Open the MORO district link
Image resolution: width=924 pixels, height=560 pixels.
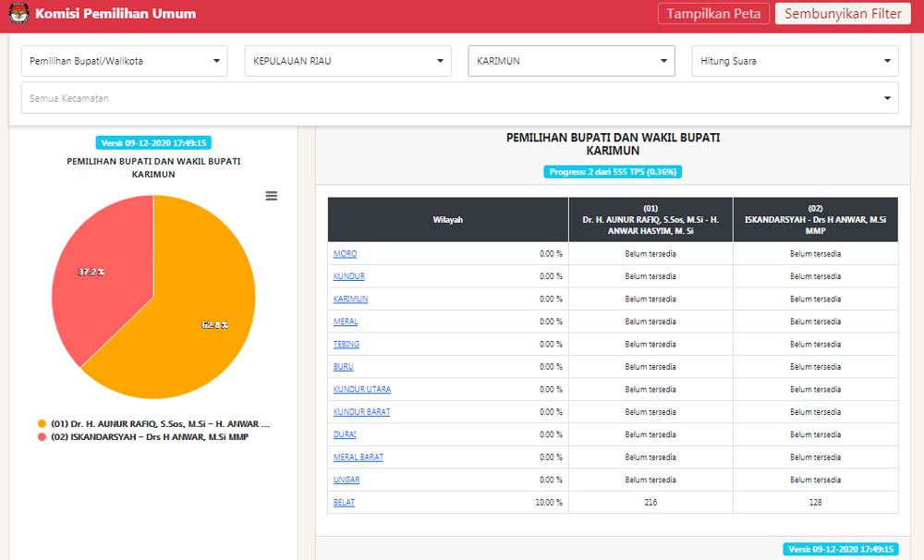click(x=345, y=254)
